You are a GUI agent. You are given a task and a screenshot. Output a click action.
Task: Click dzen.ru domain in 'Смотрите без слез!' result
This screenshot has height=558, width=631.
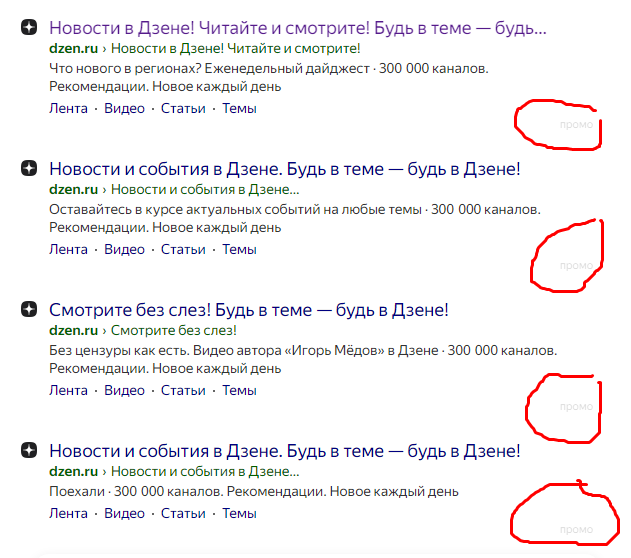pos(74,330)
